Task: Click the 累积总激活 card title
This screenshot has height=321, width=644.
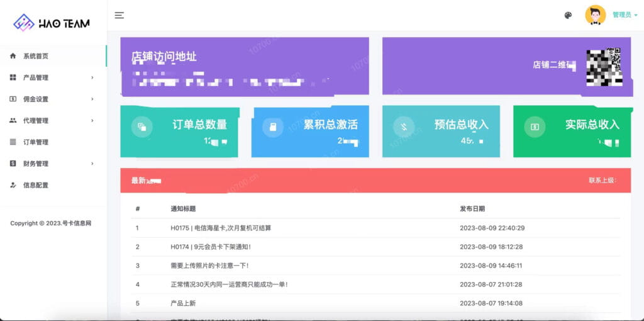Action: [x=331, y=125]
